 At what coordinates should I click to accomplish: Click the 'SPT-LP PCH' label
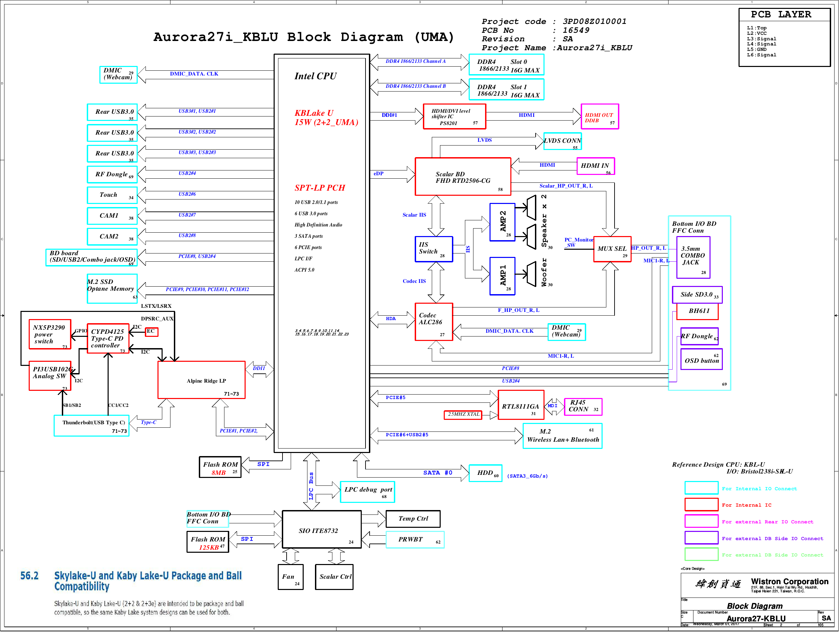point(320,188)
